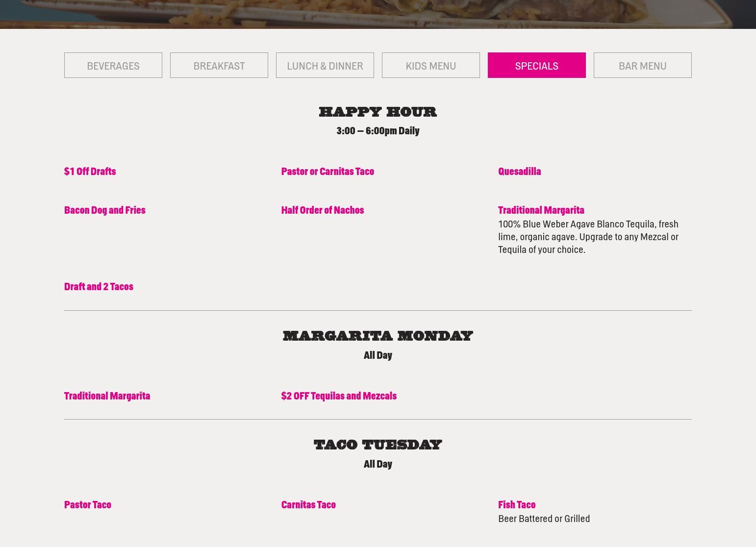Click the Fish Taco item
Viewport: 756px width, 547px height.
pyautogui.click(x=517, y=504)
